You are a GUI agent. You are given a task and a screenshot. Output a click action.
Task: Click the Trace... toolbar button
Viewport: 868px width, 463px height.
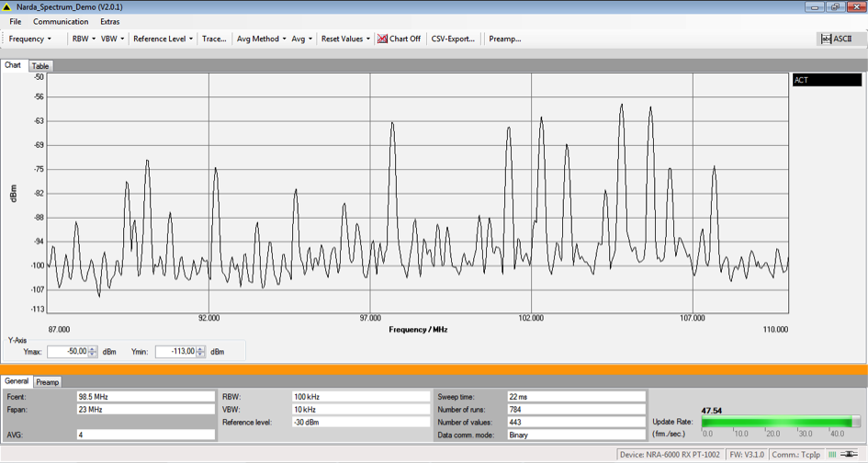pyautogui.click(x=214, y=39)
